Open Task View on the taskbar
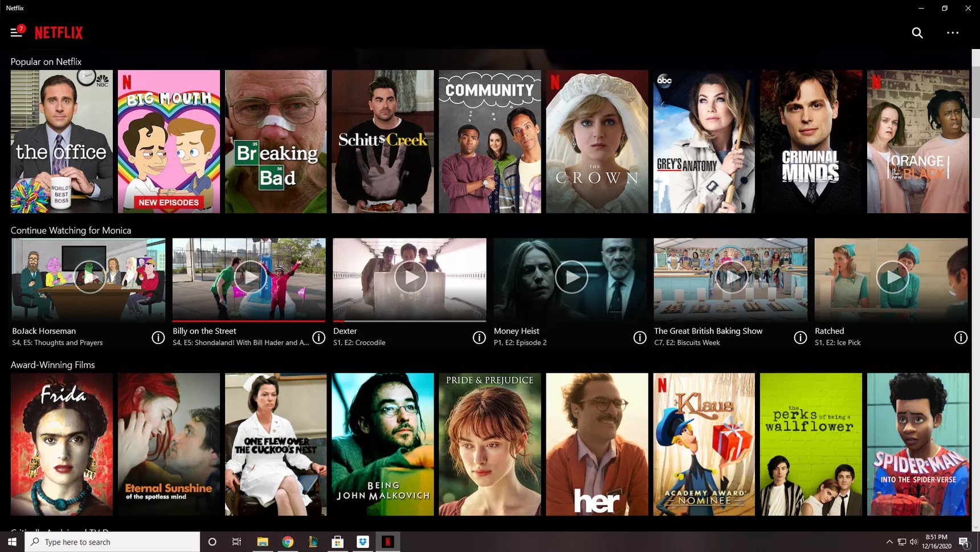 pyautogui.click(x=236, y=542)
